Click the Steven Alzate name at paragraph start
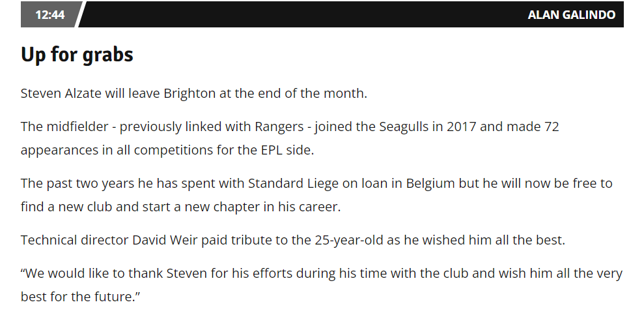Viewport: 644px width, 328px height. (61, 93)
